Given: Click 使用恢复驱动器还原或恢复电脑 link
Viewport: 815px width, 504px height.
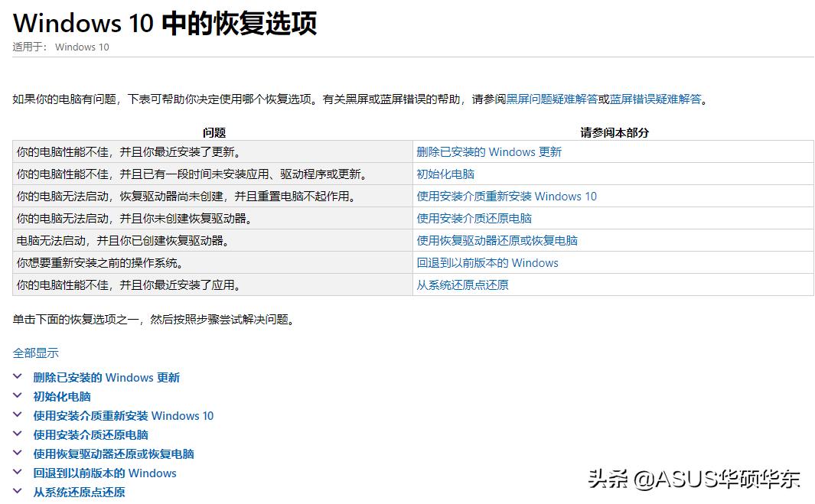Looking at the screenshot, I should 497,240.
